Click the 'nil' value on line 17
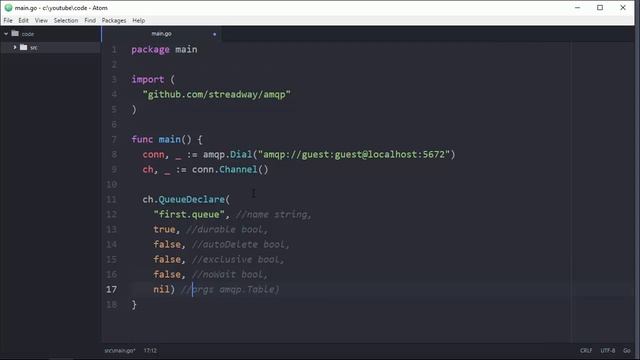640x360 pixels. pyautogui.click(x=161, y=289)
